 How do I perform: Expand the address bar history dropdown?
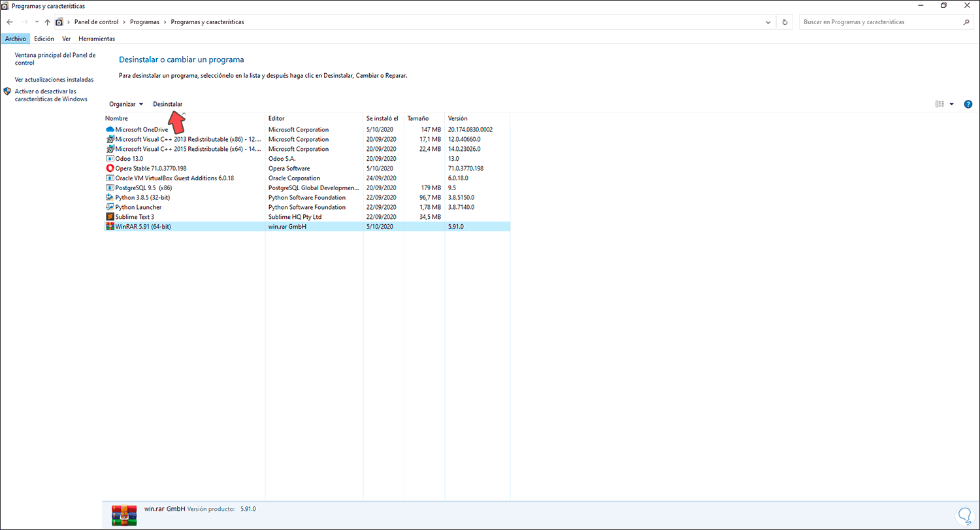pyautogui.click(x=768, y=22)
